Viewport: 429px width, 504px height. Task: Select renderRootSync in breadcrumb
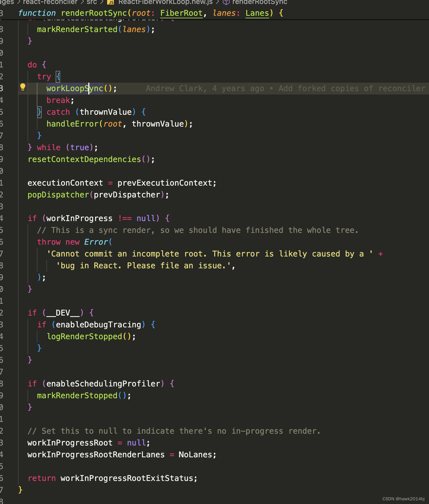[x=260, y=2]
